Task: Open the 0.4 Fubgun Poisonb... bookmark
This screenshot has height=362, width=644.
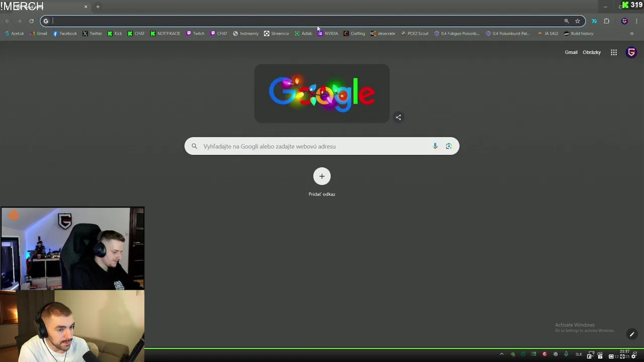Action: pos(457,34)
